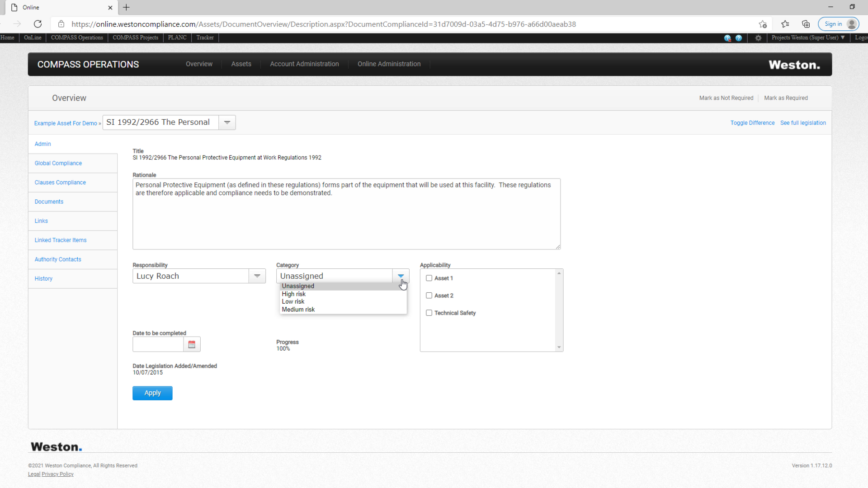Open a new browser tab

pyautogui.click(x=126, y=7)
